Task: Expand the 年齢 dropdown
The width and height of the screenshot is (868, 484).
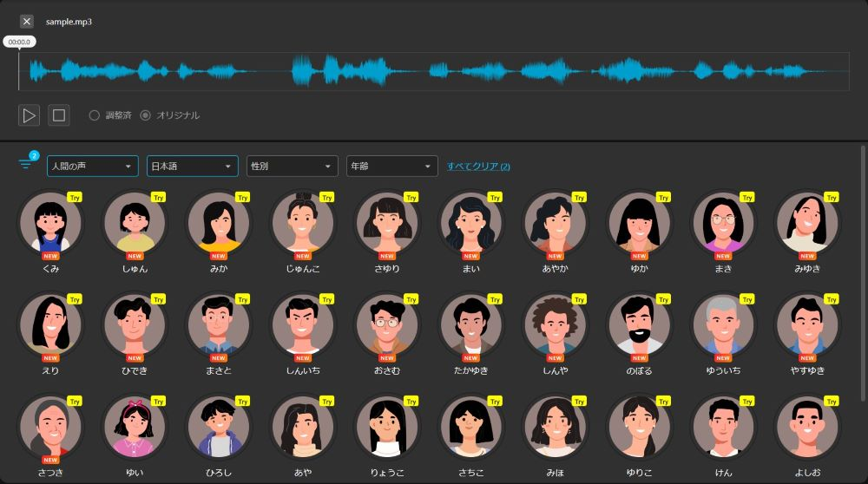Action: click(392, 166)
